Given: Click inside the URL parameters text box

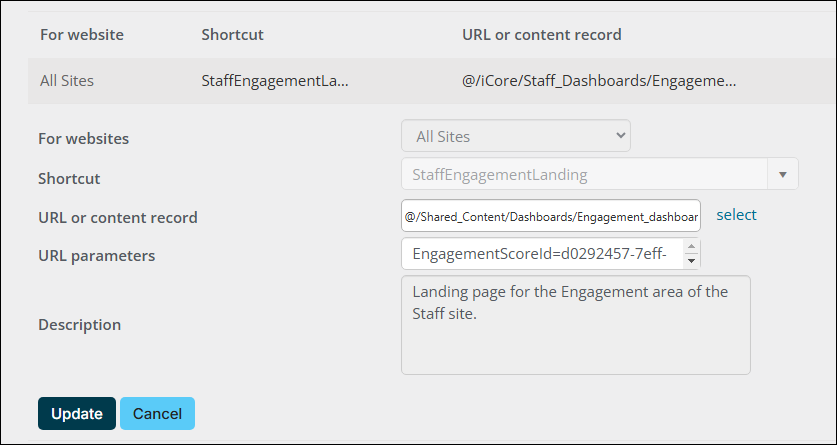Looking at the screenshot, I should coord(542,254).
